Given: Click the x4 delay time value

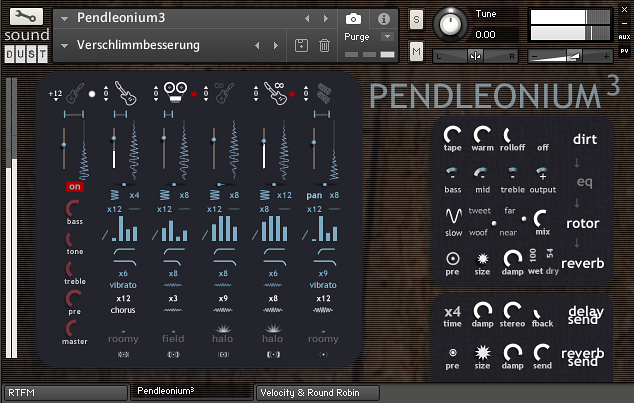Looking at the screenshot, I should [x=452, y=312].
